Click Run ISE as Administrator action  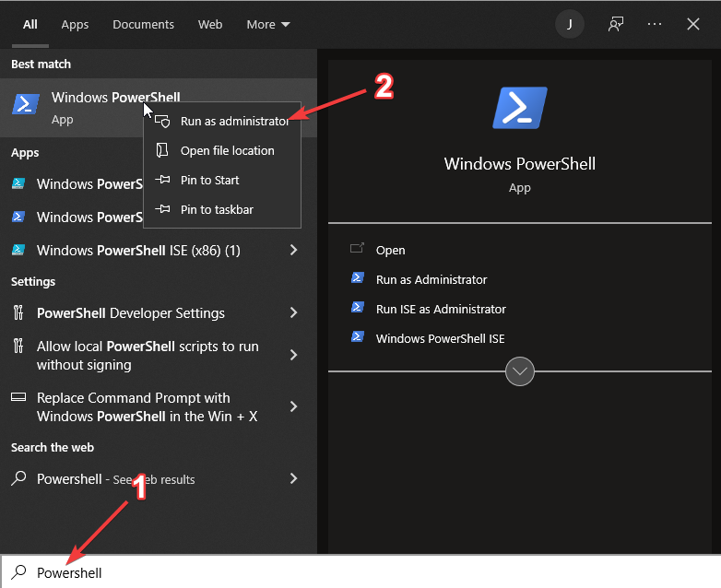pyautogui.click(x=441, y=309)
